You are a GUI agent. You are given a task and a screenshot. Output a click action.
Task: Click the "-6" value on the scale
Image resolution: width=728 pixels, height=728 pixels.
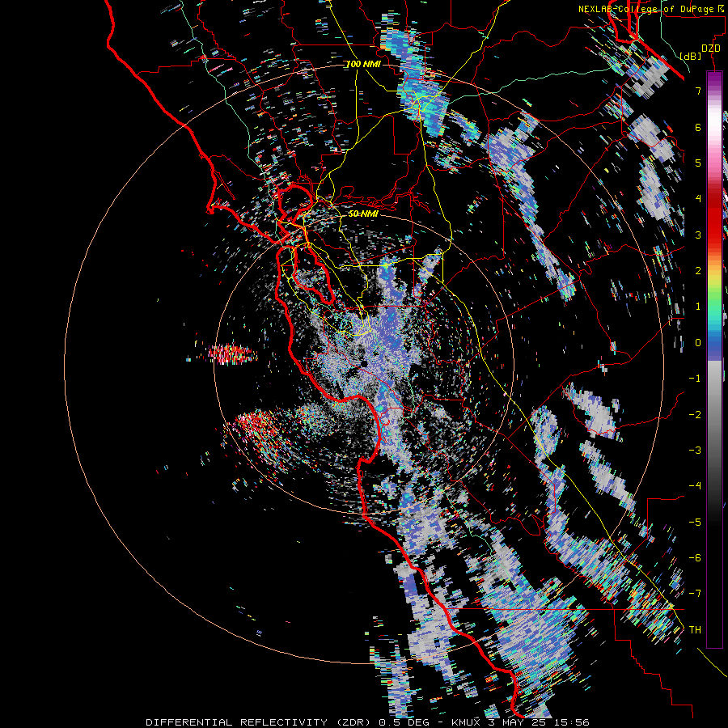point(695,558)
